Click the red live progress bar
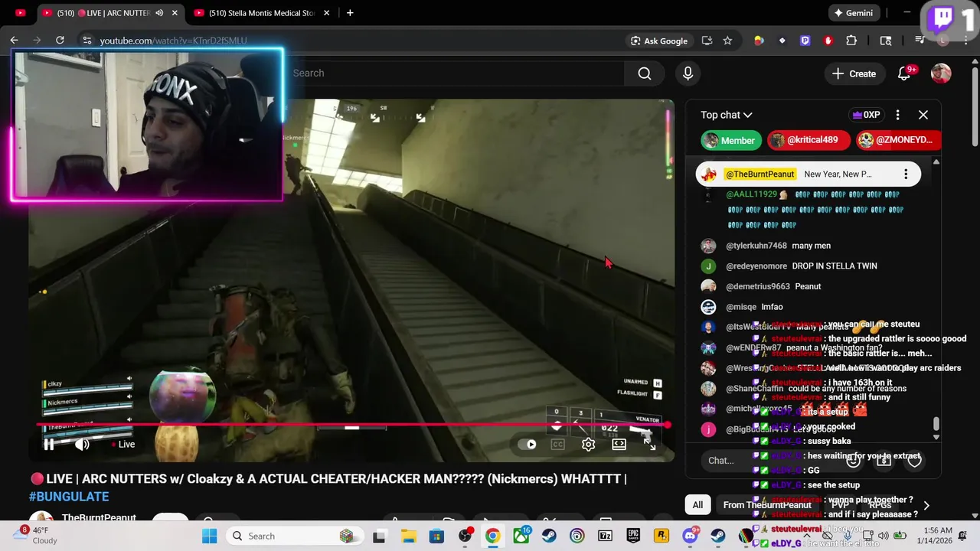Image resolution: width=980 pixels, height=551 pixels. (352, 425)
